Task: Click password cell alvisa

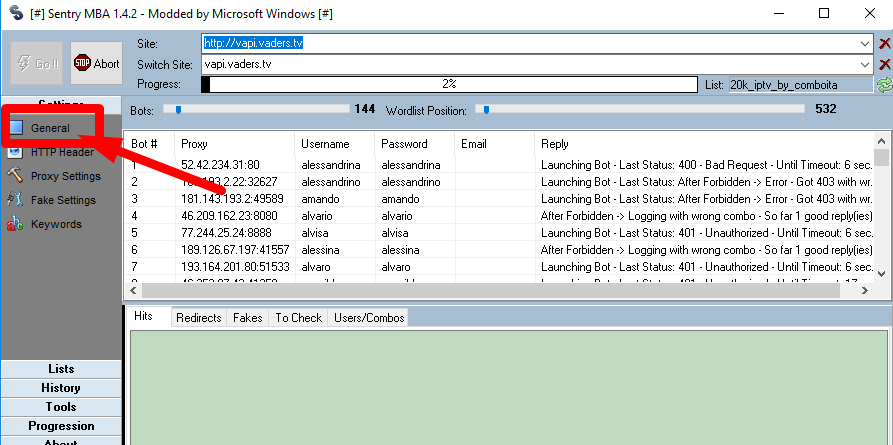Action: [x=395, y=233]
